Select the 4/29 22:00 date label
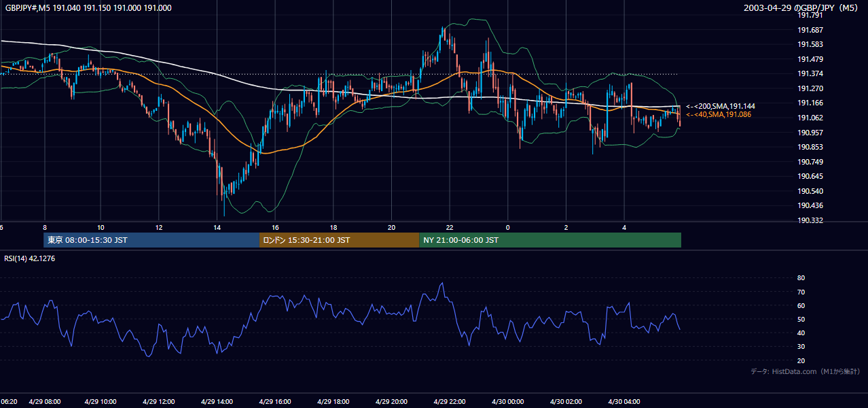This screenshot has width=868, height=408. 449,401
